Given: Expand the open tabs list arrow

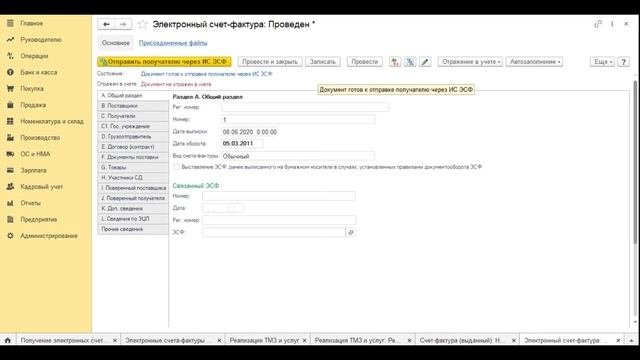Looking at the screenshot, I should pyautogui.click(x=631, y=340).
